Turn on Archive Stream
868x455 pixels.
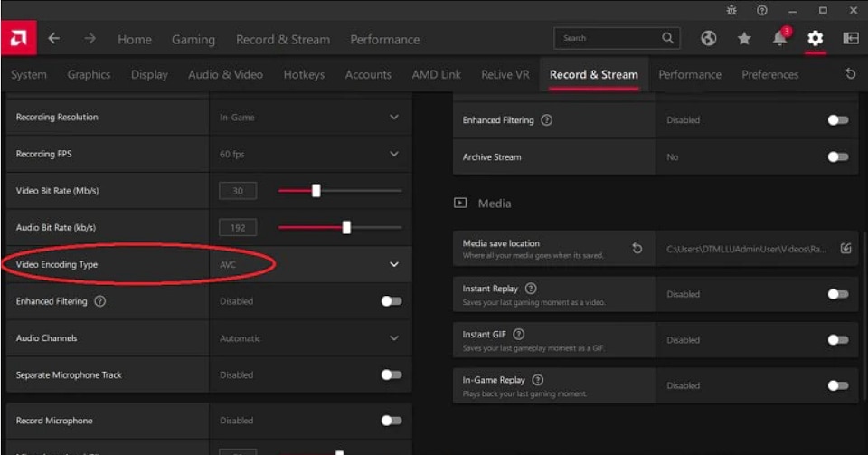[x=838, y=157]
